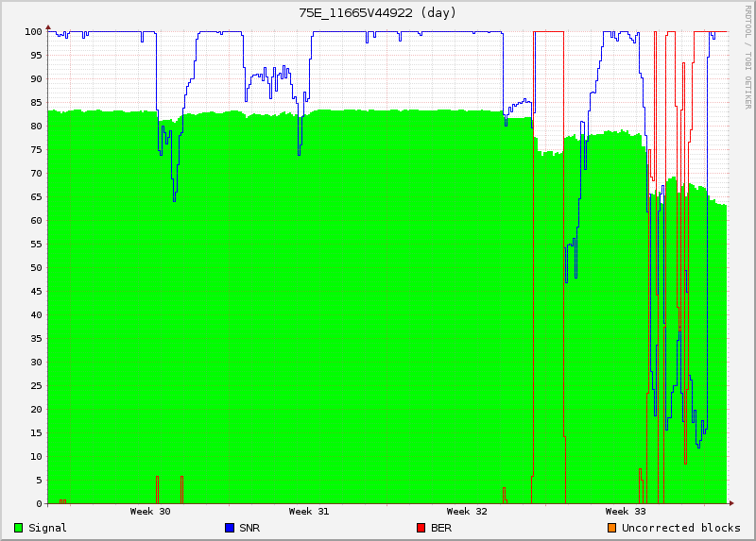
Task: Click the 65 y-axis value
Action: [x=36, y=197]
